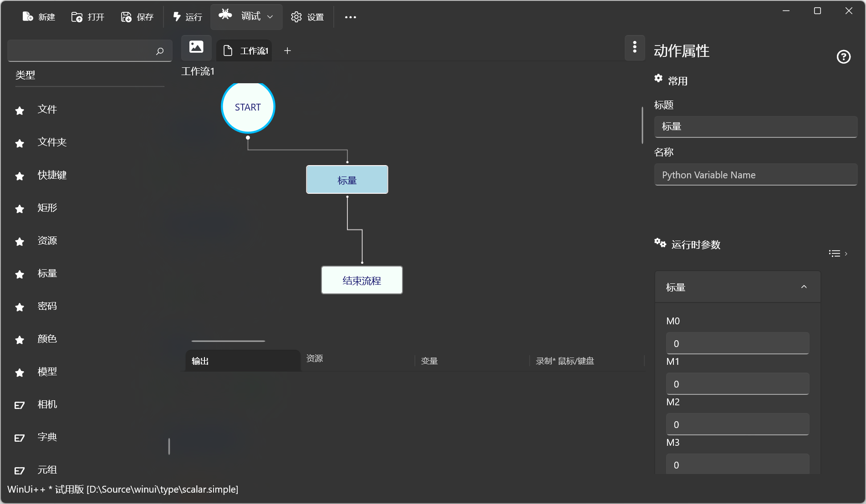Viewport: 866px width, 504px height.
Task: Toggle the favorite marker for 相机
Action: (20, 405)
